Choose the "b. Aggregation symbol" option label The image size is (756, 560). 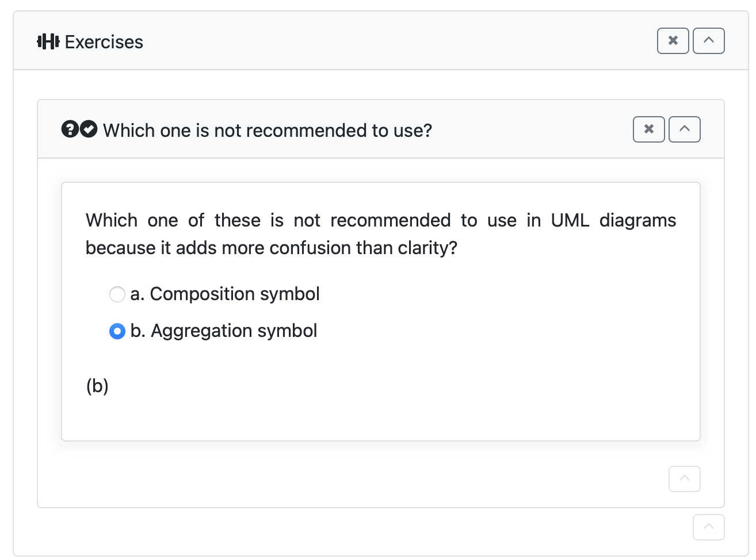pyautogui.click(x=223, y=331)
